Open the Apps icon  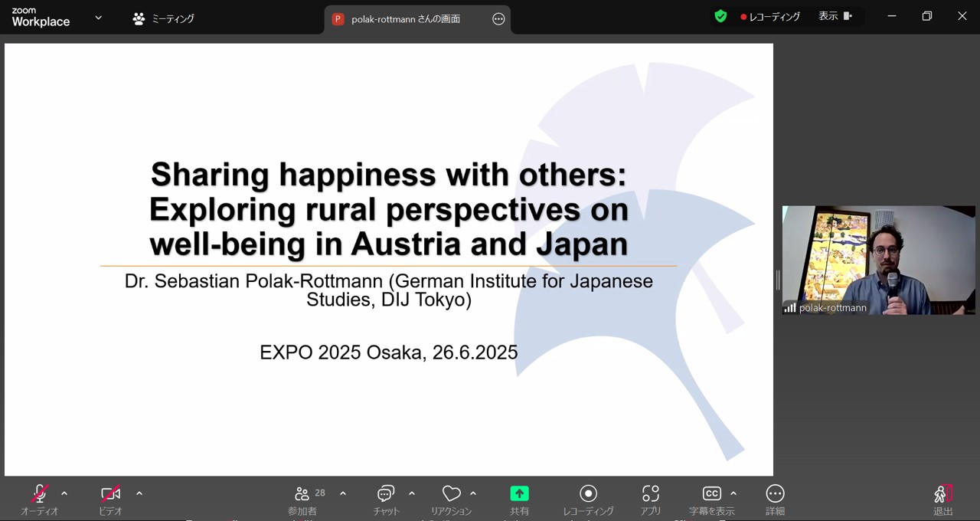[650, 494]
